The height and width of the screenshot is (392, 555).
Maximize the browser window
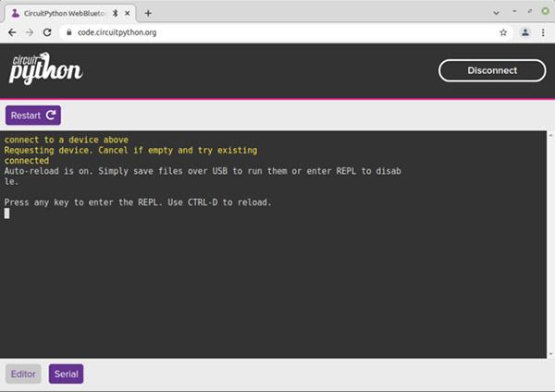528,12
